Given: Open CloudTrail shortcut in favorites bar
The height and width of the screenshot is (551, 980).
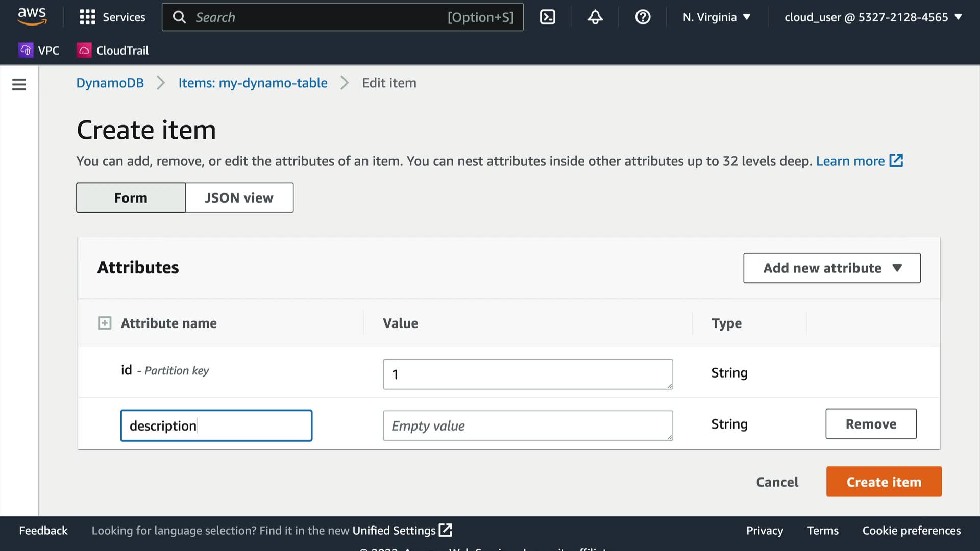Looking at the screenshot, I should tap(113, 51).
